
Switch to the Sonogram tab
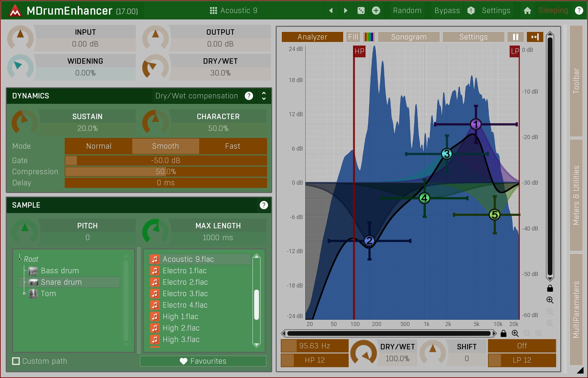coord(409,37)
